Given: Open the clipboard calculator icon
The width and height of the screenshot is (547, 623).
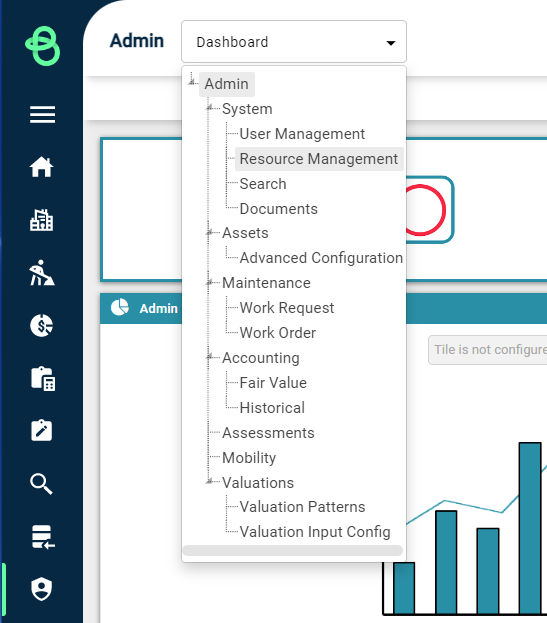Looking at the screenshot, I should [43, 379].
